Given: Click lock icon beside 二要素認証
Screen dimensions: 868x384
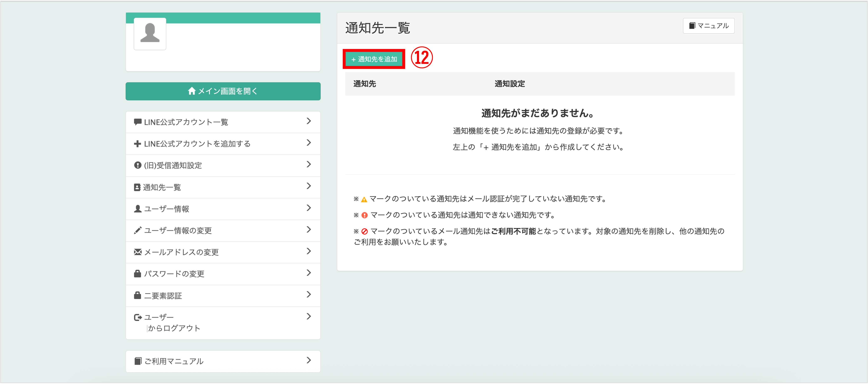Looking at the screenshot, I should tap(137, 295).
